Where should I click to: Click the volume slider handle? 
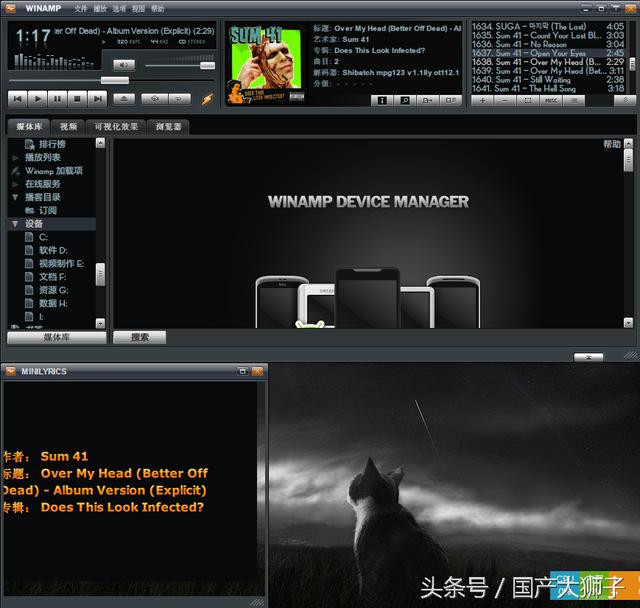pyautogui.click(x=207, y=66)
